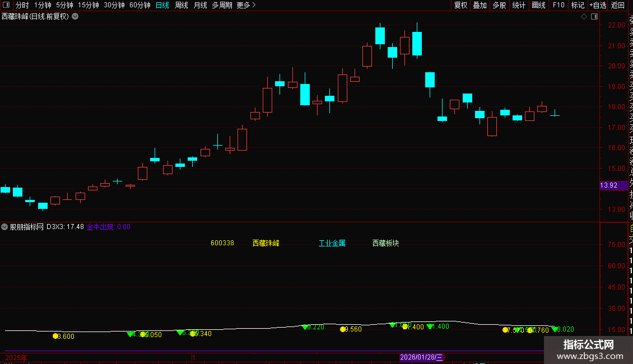
Task: Open the 多周期 multi-period view
Action: pos(222,5)
